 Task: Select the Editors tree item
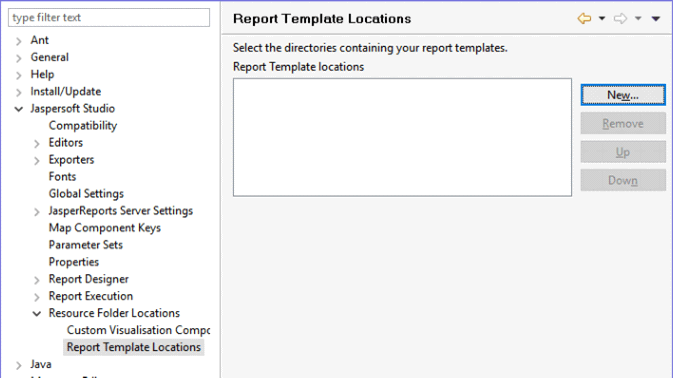click(66, 142)
